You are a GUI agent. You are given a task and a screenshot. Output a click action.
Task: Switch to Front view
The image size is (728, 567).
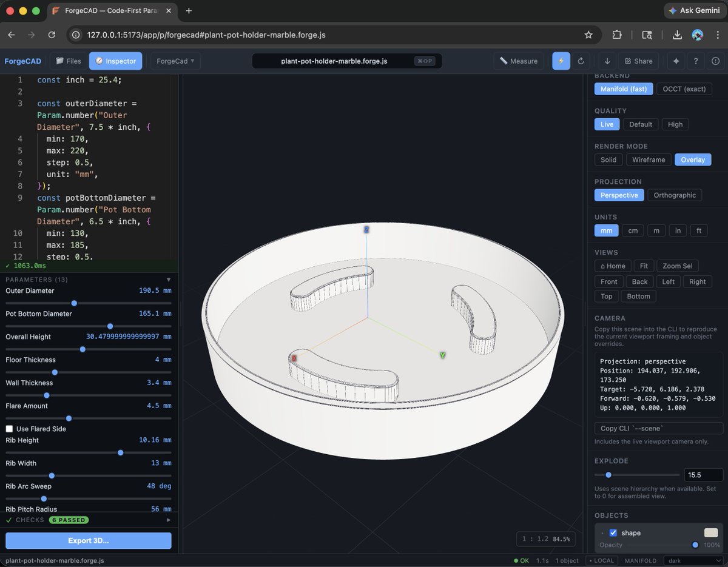[609, 281]
